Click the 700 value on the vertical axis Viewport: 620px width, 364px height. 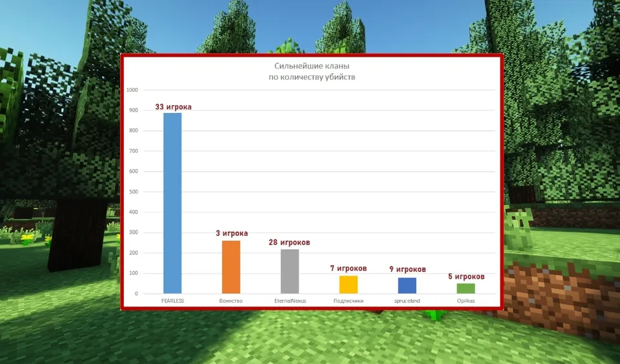(134, 151)
